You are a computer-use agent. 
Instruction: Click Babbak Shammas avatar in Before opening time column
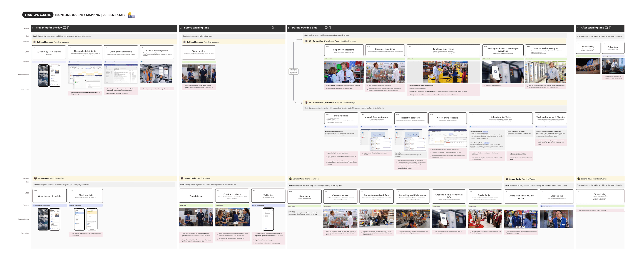coord(184,42)
